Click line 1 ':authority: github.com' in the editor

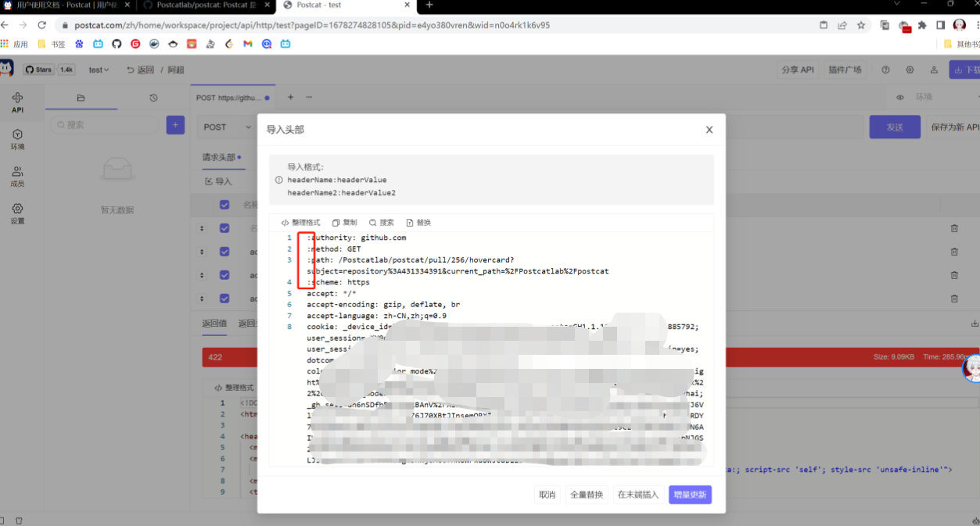click(356, 238)
